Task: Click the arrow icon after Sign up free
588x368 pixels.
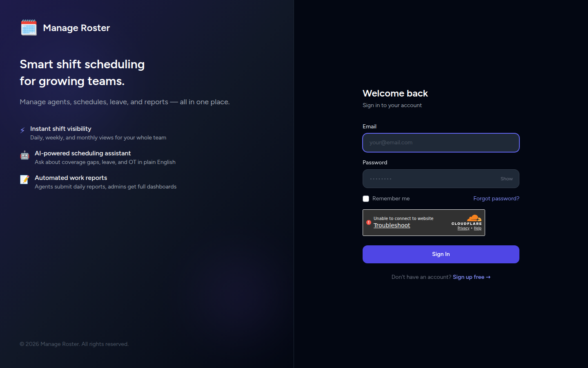Action: point(488,277)
